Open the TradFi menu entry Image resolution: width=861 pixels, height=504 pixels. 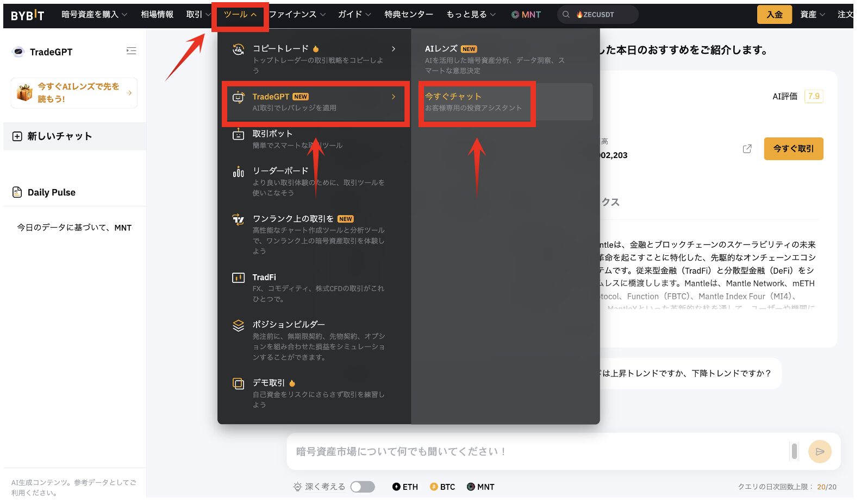[264, 278]
